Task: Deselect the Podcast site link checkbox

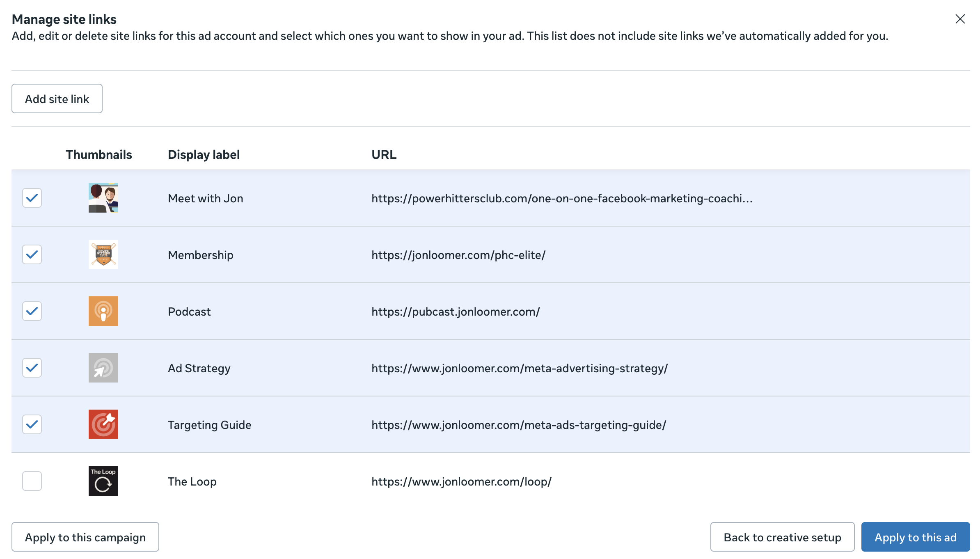Action: [x=32, y=311]
